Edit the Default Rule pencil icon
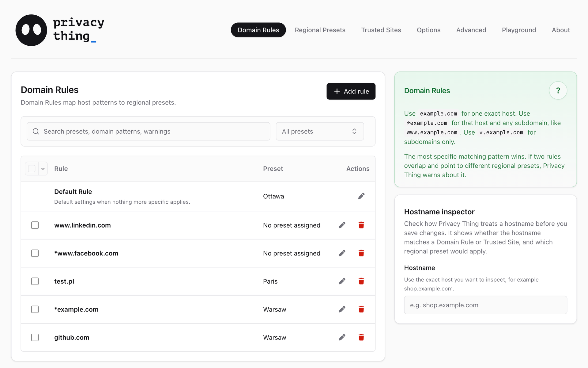 (x=361, y=196)
